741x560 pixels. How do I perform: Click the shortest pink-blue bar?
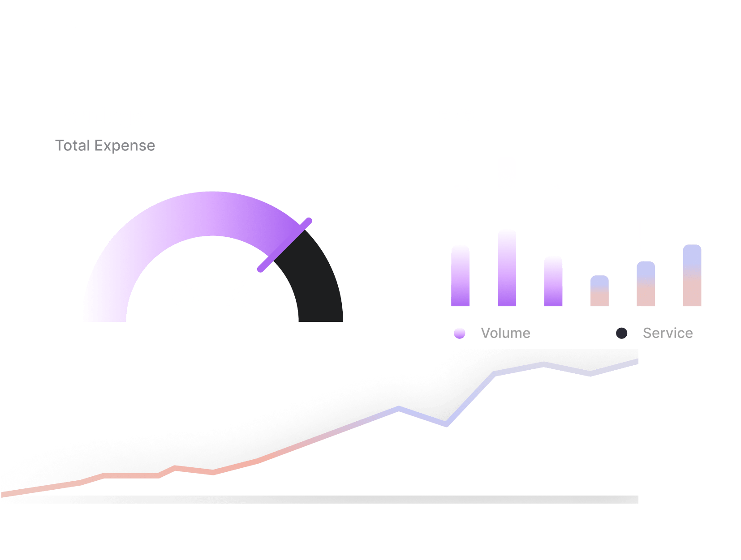coord(599,291)
